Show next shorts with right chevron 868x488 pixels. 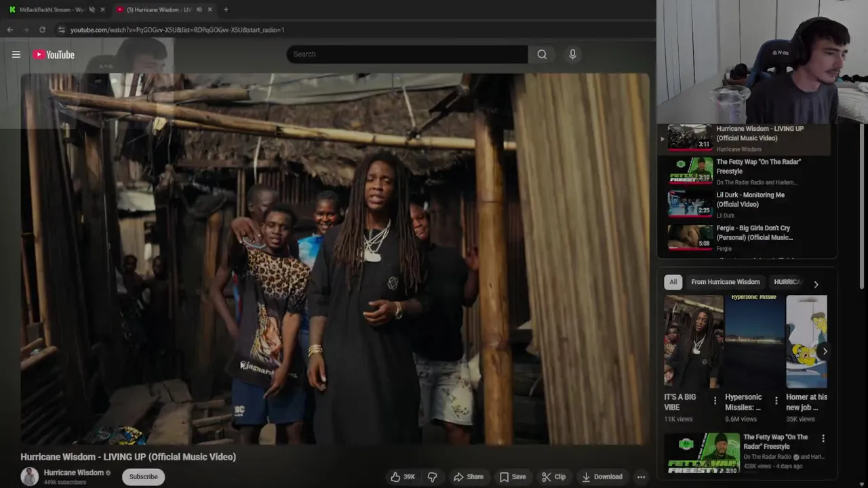click(825, 351)
